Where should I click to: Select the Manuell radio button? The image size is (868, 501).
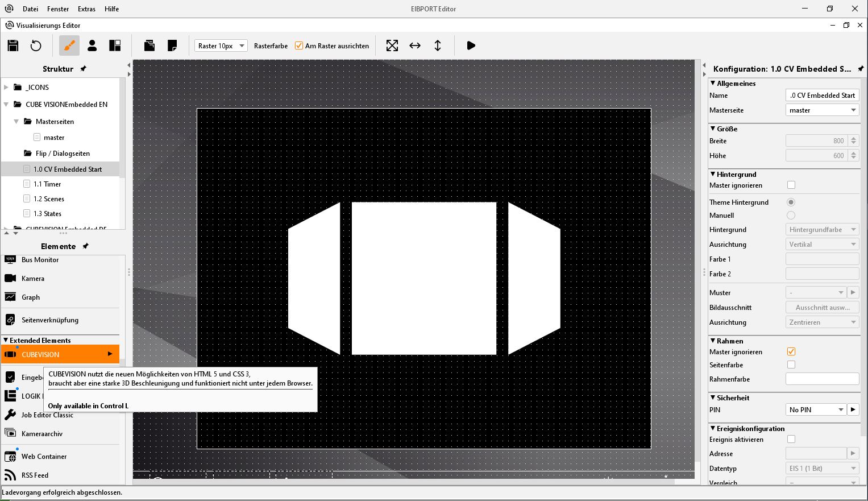pyautogui.click(x=791, y=215)
